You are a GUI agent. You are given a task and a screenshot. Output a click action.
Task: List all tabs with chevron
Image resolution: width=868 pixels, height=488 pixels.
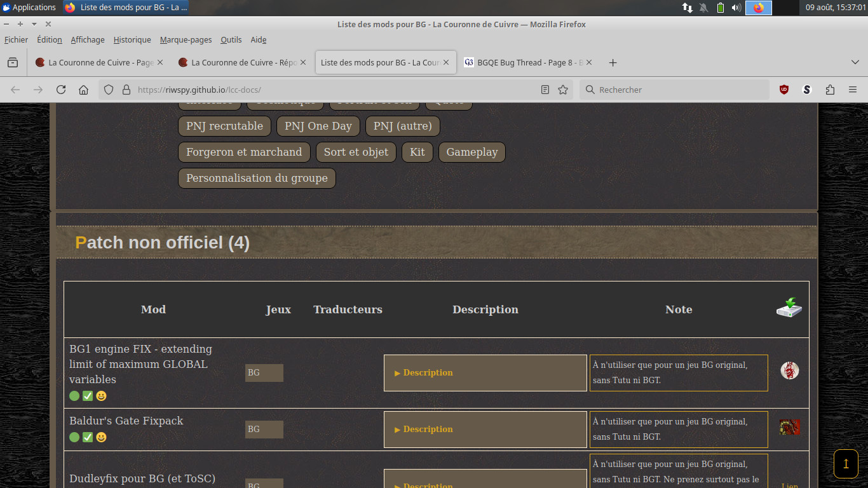(x=855, y=62)
